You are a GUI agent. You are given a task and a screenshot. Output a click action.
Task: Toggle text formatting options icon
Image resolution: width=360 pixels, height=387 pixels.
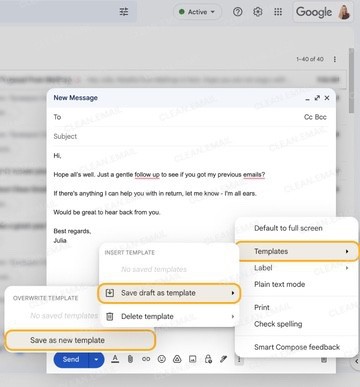(x=115, y=359)
